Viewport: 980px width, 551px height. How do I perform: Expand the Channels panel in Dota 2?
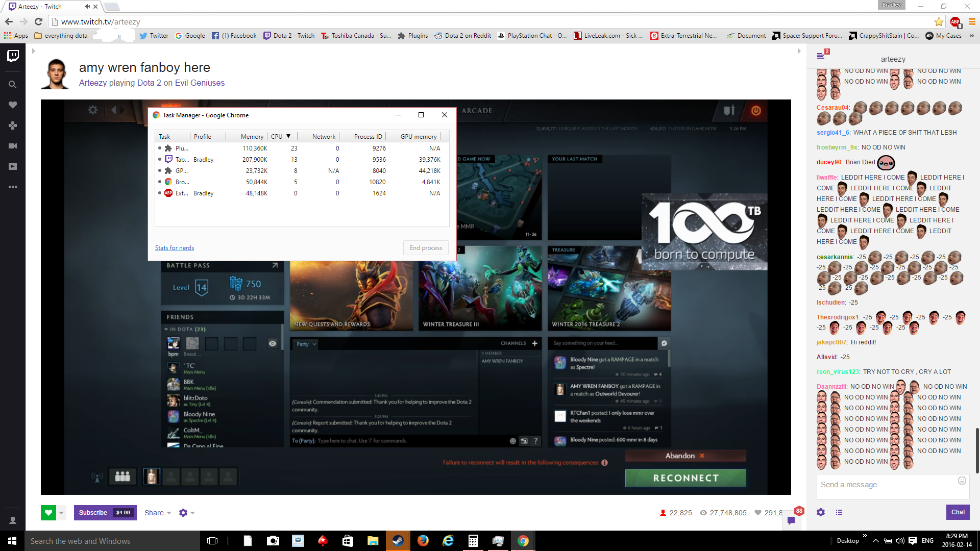(x=535, y=343)
